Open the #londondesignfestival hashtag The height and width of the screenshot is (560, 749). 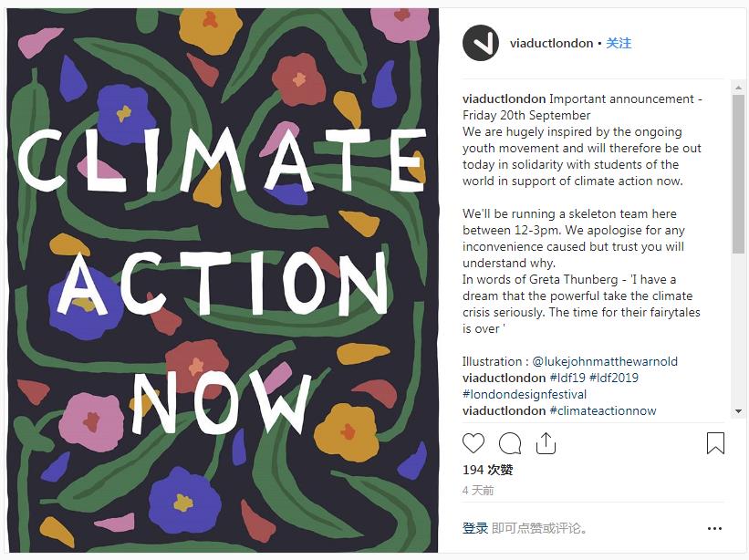(525, 394)
